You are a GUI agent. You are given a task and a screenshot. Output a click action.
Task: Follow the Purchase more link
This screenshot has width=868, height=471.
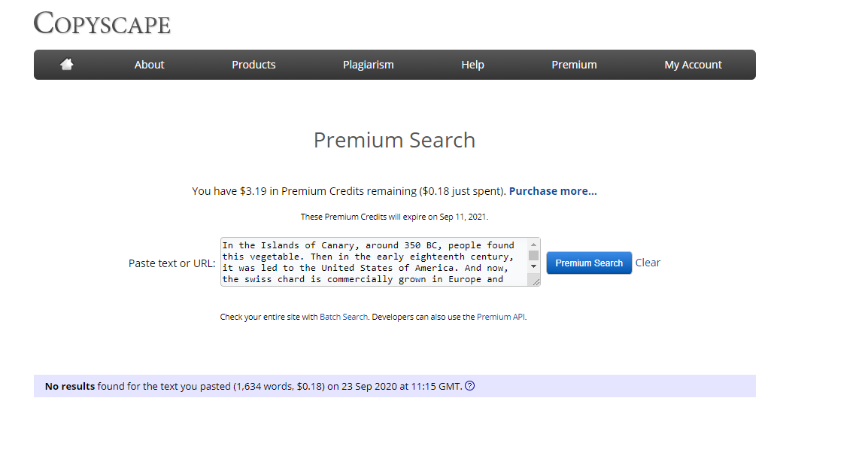pyautogui.click(x=552, y=191)
